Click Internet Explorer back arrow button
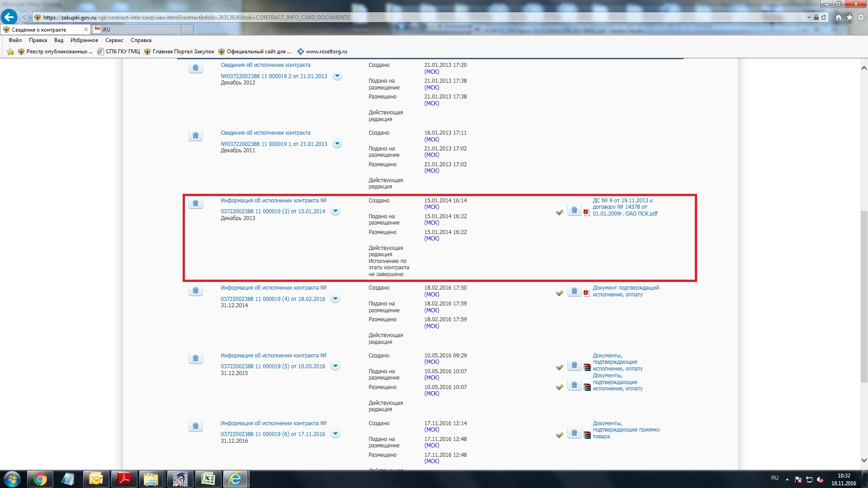The width and height of the screenshot is (868, 488). [9, 17]
